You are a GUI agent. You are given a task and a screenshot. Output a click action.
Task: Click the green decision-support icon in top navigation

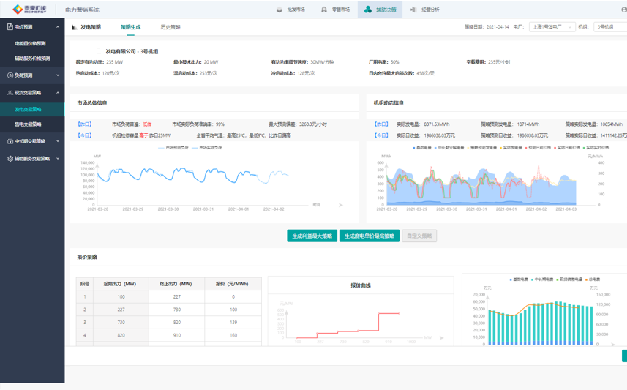point(368,9)
